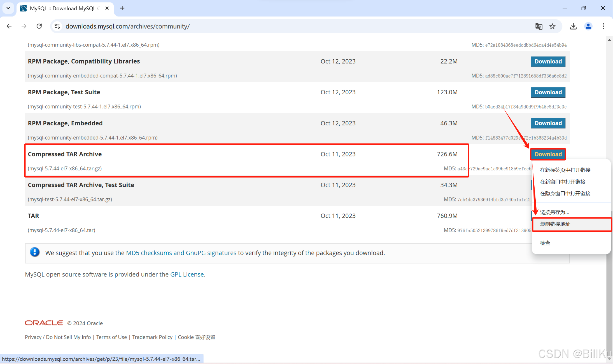Open Privacy / Do Not Sell My Info
Image resolution: width=613 pixels, height=364 pixels.
58,337
